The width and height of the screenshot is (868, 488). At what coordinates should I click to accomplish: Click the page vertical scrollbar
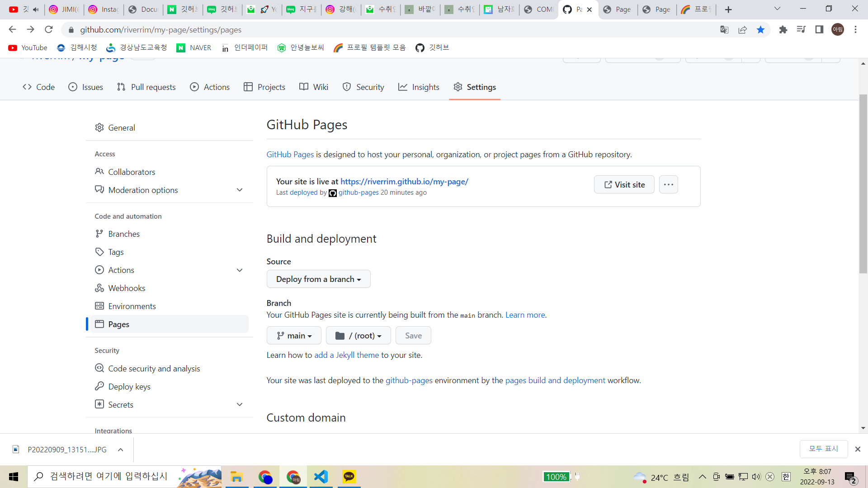pyautogui.click(x=863, y=183)
